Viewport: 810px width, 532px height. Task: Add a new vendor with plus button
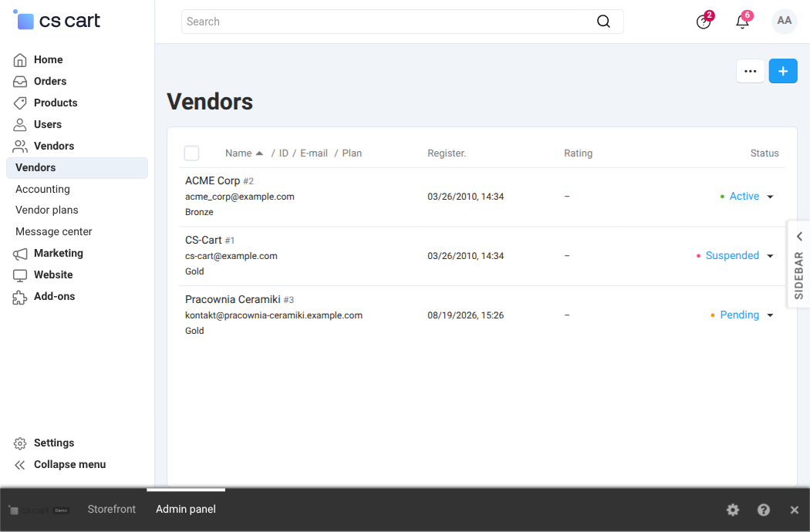[783, 71]
